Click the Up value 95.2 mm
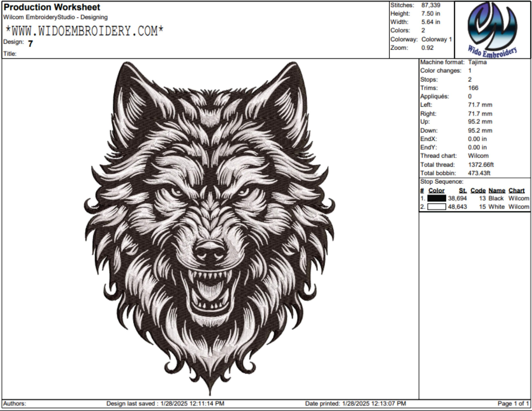 pos(480,122)
